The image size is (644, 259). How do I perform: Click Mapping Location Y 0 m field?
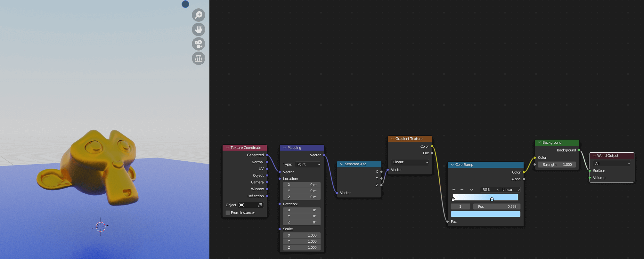pos(302,191)
